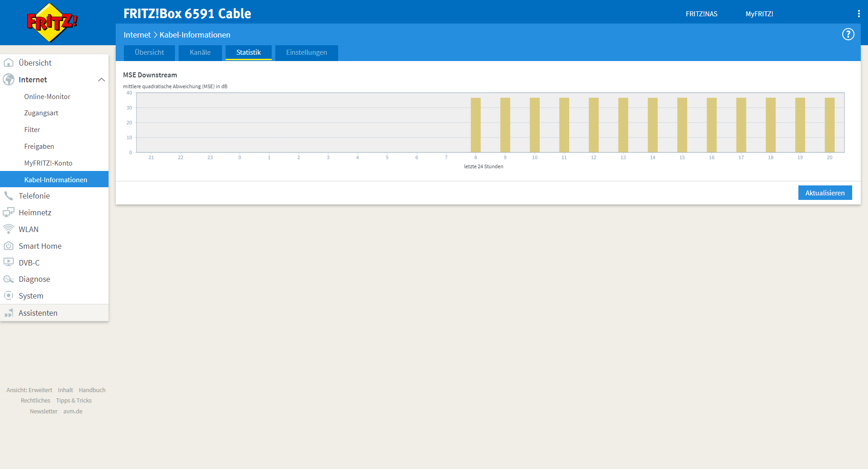Click the DVB-C menu label
Viewport: 868px width, 469px height.
pyautogui.click(x=29, y=263)
